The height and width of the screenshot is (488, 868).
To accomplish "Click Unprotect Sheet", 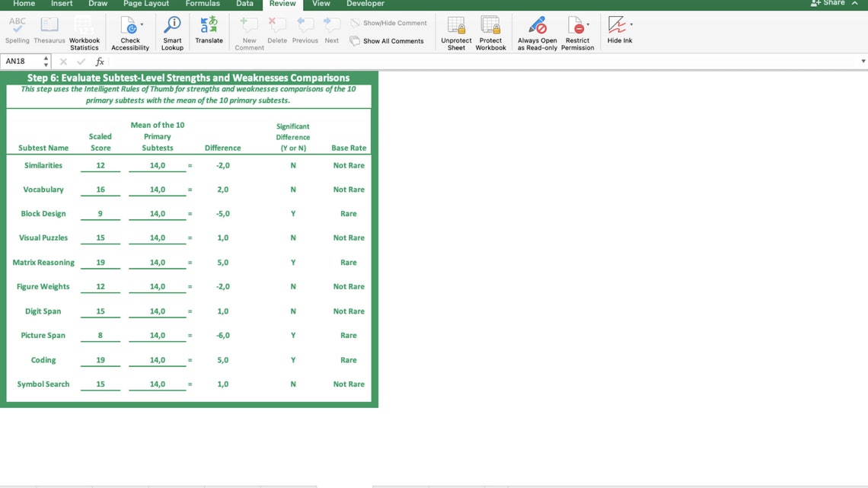I will click(x=455, y=30).
